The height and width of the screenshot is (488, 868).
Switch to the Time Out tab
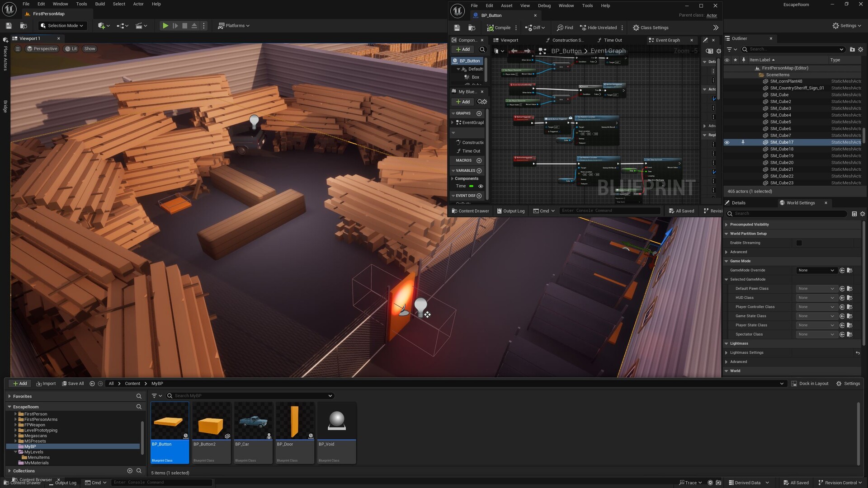pyautogui.click(x=613, y=40)
